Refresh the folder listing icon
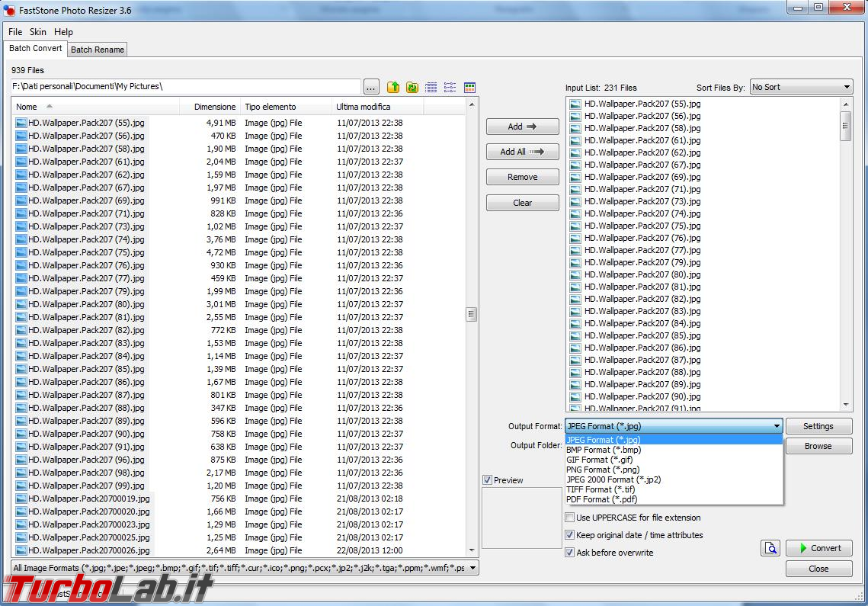This screenshot has height=606, width=868. point(412,87)
